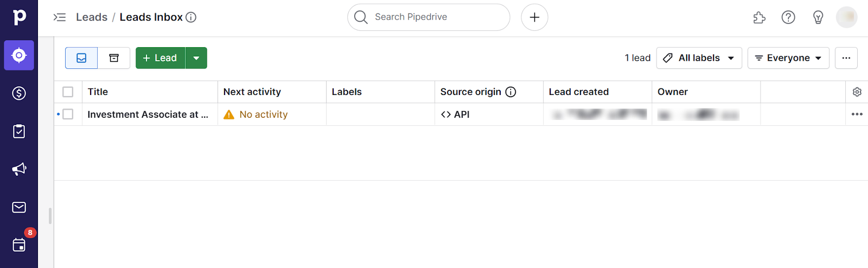Switch to the Leads Inbox view tab
Viewport: 868px width, 268px height.
pyautogui.click(x=81, y=58)
